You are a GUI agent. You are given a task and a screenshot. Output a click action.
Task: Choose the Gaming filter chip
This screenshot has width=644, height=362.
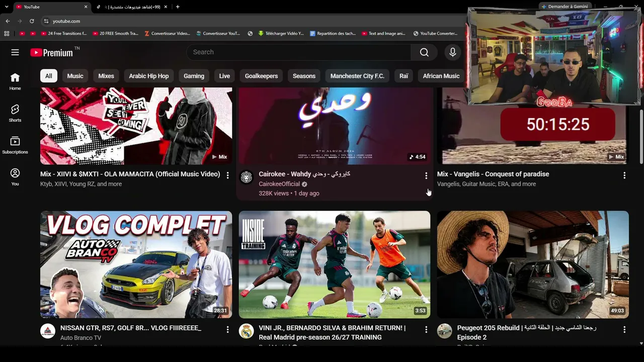(194, 76)
